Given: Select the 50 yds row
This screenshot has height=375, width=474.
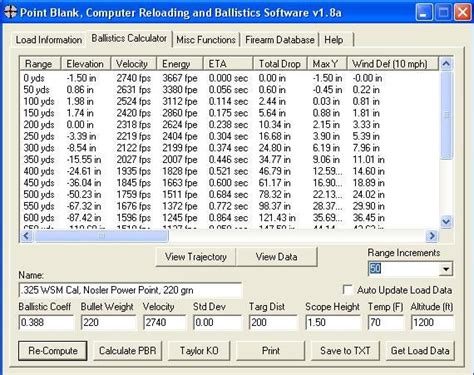Looking at the screenshot, I should point(229,90).
